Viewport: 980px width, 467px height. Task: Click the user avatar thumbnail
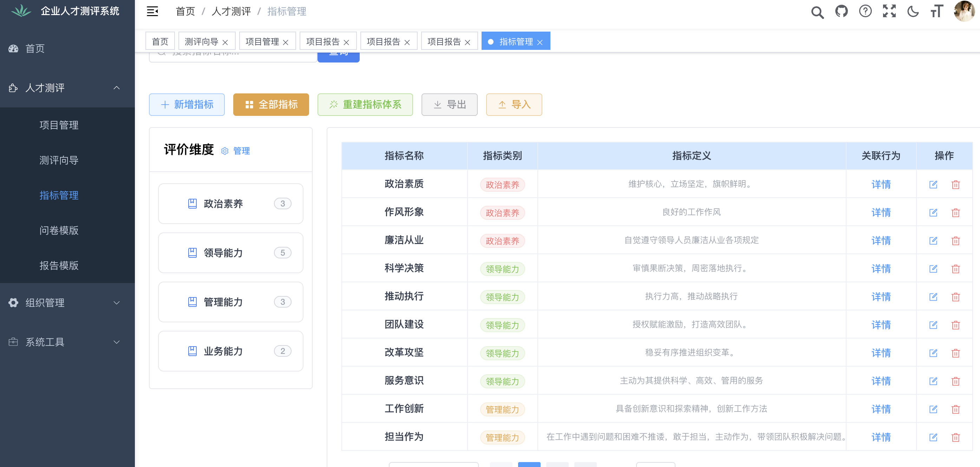click(x=964, y=11)
